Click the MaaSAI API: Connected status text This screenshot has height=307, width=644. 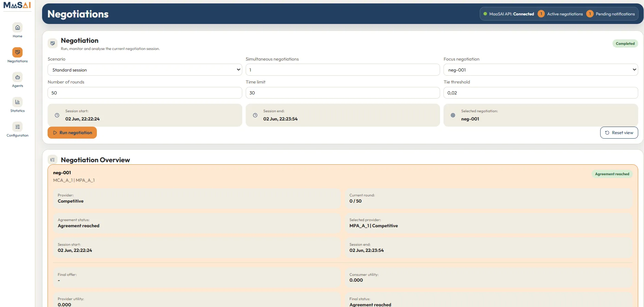[x=512, y=14]
